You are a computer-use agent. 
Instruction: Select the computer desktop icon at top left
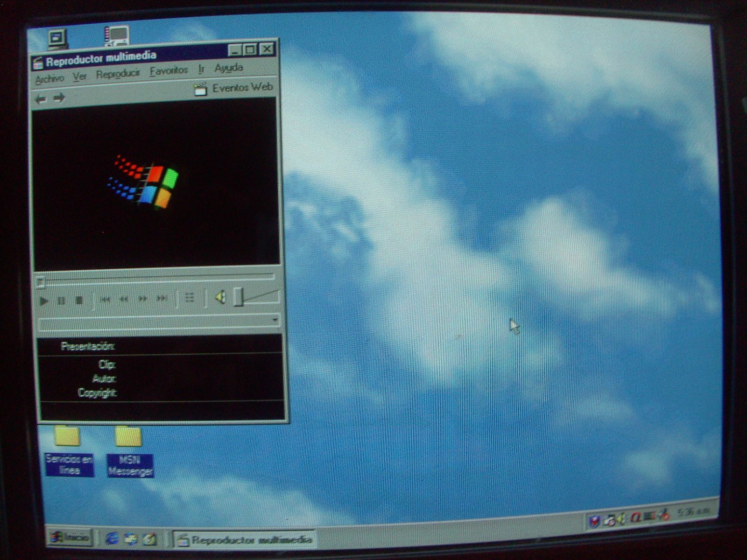tap(58, 39)
